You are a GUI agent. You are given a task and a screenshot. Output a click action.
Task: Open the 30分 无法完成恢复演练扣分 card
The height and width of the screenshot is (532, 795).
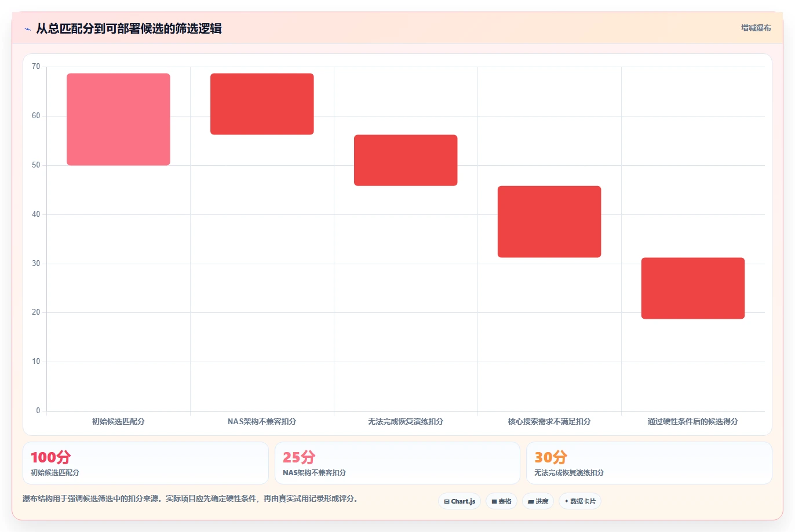(649, 463)
